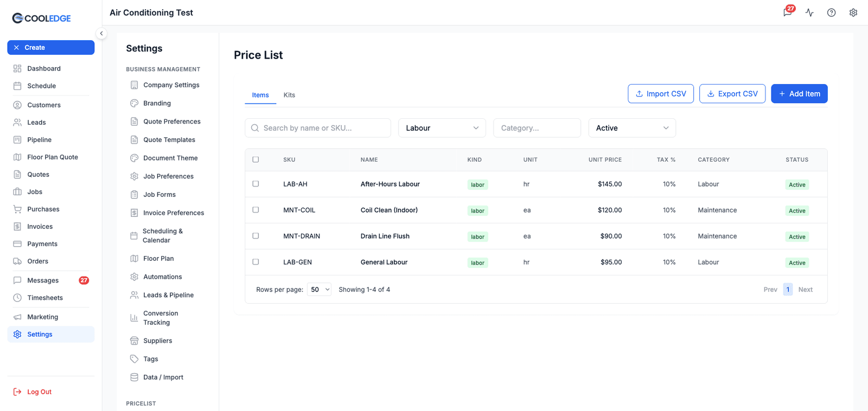This screenshot has height=411, width=868.
Task: Open the activity pulse icon
Action: (809, 12)
